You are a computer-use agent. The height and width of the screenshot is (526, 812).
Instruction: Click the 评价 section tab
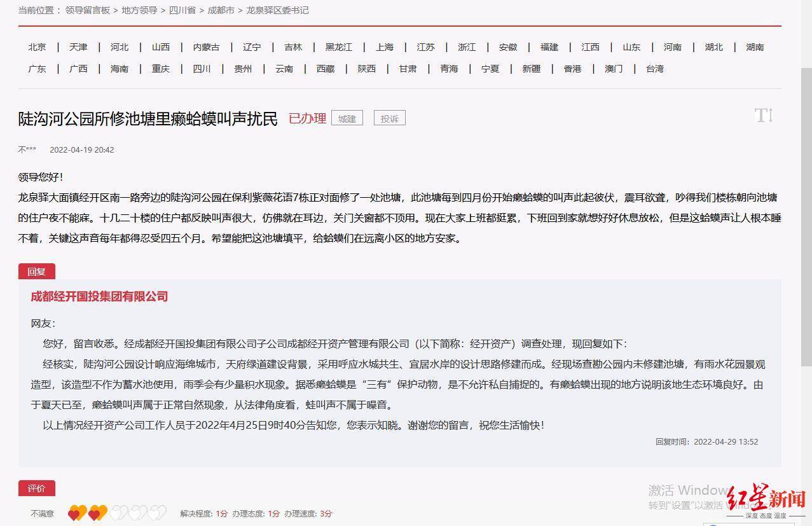tap(37, 488)
